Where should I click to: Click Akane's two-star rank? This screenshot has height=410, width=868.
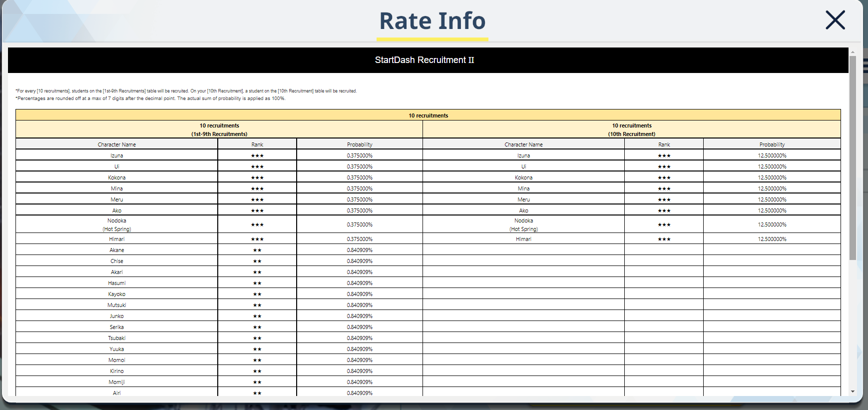pos(257,250)
